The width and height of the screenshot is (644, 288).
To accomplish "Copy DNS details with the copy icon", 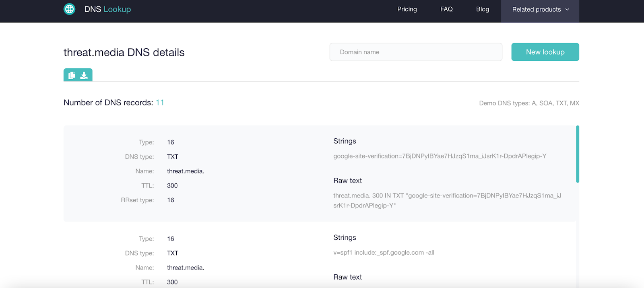I will 72,75.
